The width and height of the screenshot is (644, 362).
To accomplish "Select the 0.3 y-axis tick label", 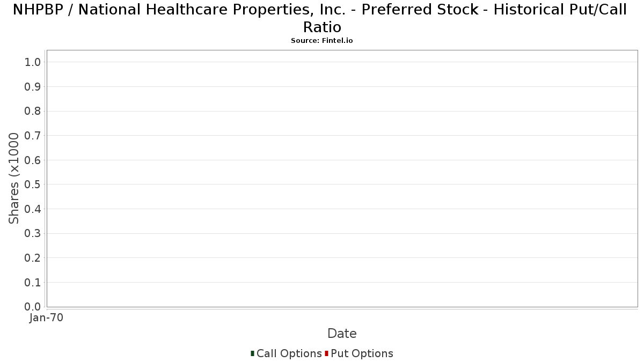I will [33, 234].
